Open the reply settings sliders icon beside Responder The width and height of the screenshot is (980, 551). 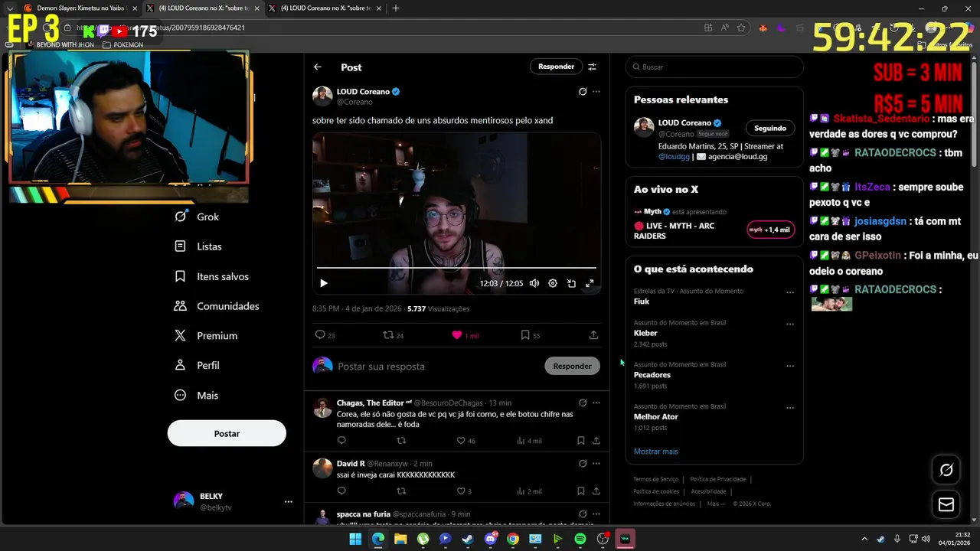(592, 67)
